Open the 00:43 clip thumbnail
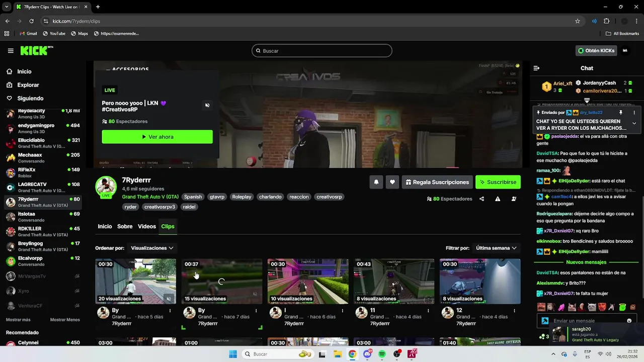Screen dimensions: 644x362 394,281
